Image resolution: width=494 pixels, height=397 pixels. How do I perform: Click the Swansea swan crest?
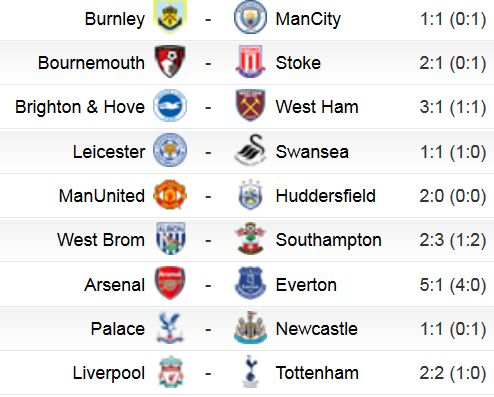point(250,149)
